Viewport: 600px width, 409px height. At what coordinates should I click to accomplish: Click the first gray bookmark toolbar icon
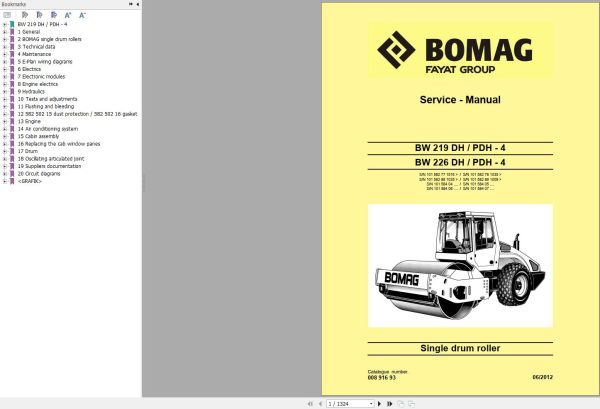25,15
